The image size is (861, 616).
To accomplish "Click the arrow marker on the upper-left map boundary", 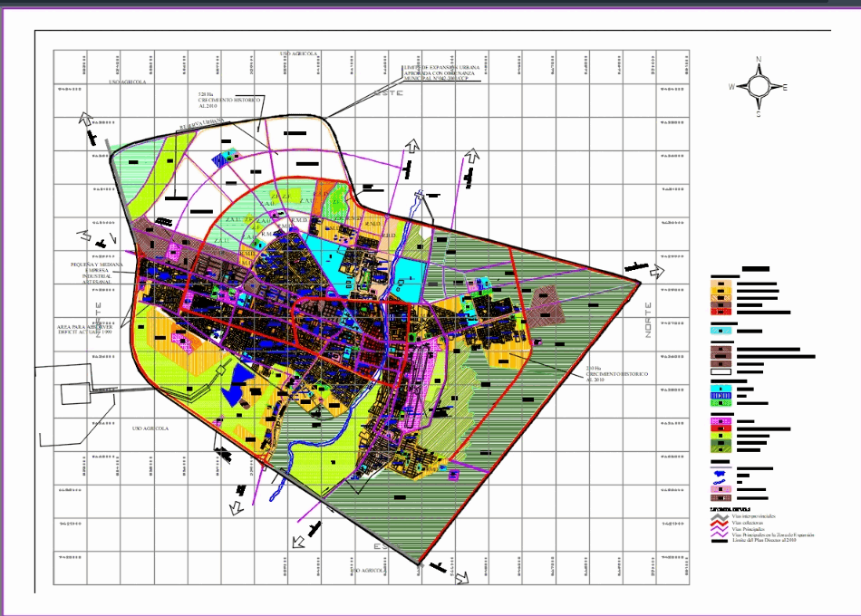I will click(x=83, y=118).
